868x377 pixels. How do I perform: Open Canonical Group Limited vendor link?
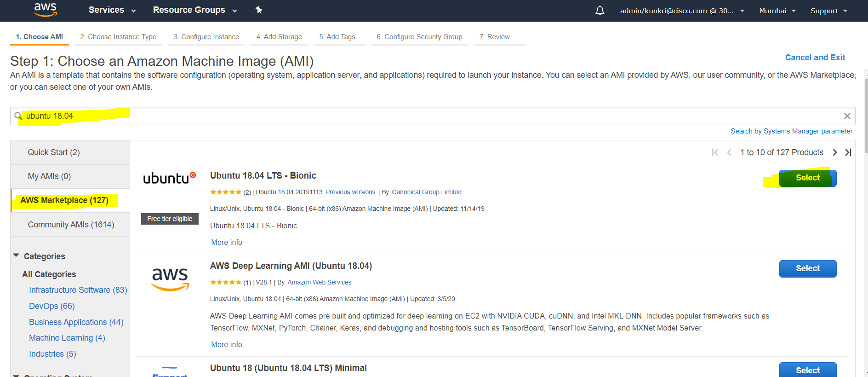pos(427,192)
